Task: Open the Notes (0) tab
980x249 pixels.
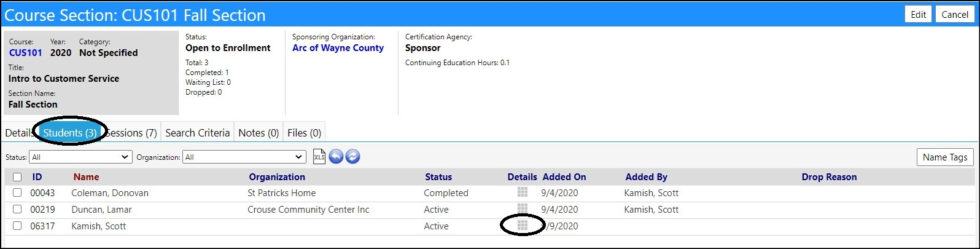Action: [x=259, y=133]
